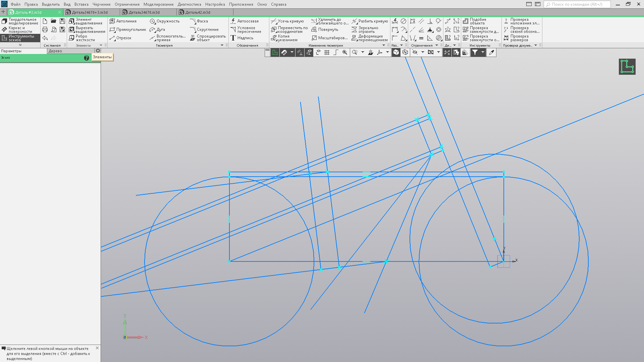This screenshot has height=362, width=644.
Task: Choose the Fillet (Скругление) tool
Action: [204, 29]
